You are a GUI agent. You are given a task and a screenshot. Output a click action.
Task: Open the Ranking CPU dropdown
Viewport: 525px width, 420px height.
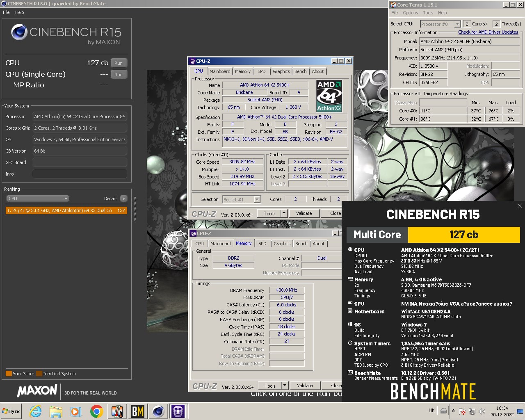pos(38,199)
